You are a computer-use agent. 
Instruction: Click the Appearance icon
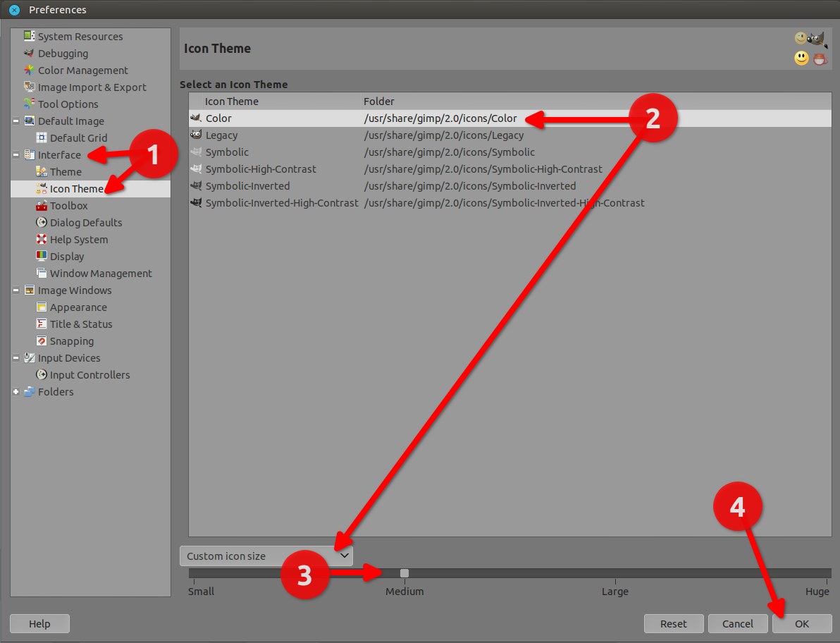tap(42, 307)
